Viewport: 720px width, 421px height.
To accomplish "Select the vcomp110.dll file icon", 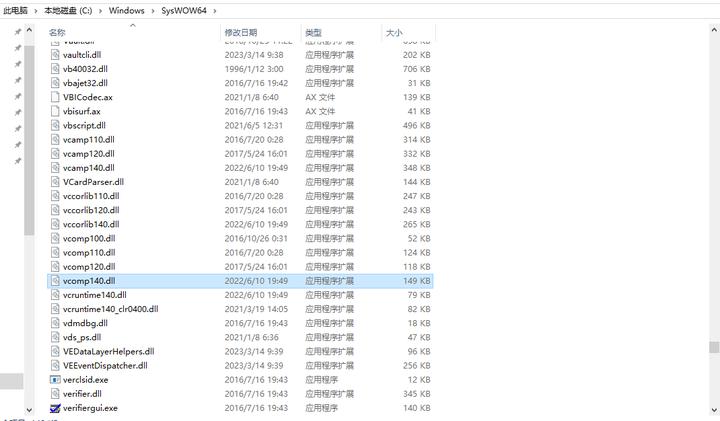I will pos(55,253).
